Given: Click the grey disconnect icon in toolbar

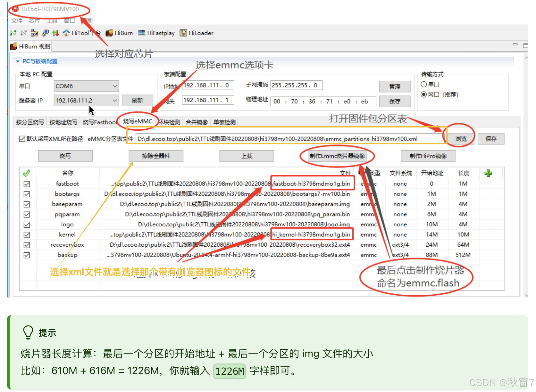Looking at the screenshot, I should [23, 33].
